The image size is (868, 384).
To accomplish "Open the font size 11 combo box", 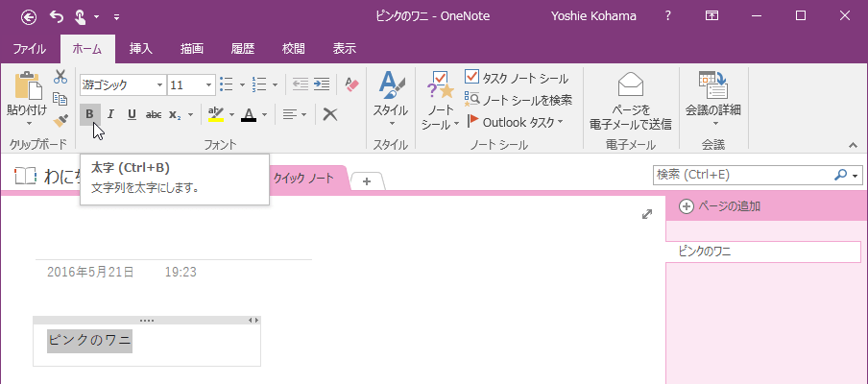I will pyautogui.click(x=191, y=84).
